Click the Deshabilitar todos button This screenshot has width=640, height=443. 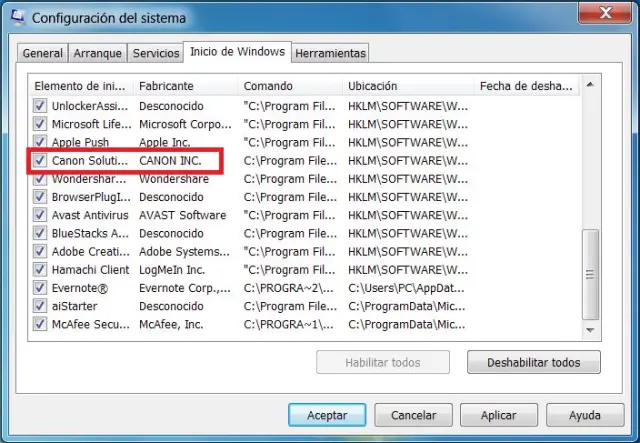(x=533, y=362)
